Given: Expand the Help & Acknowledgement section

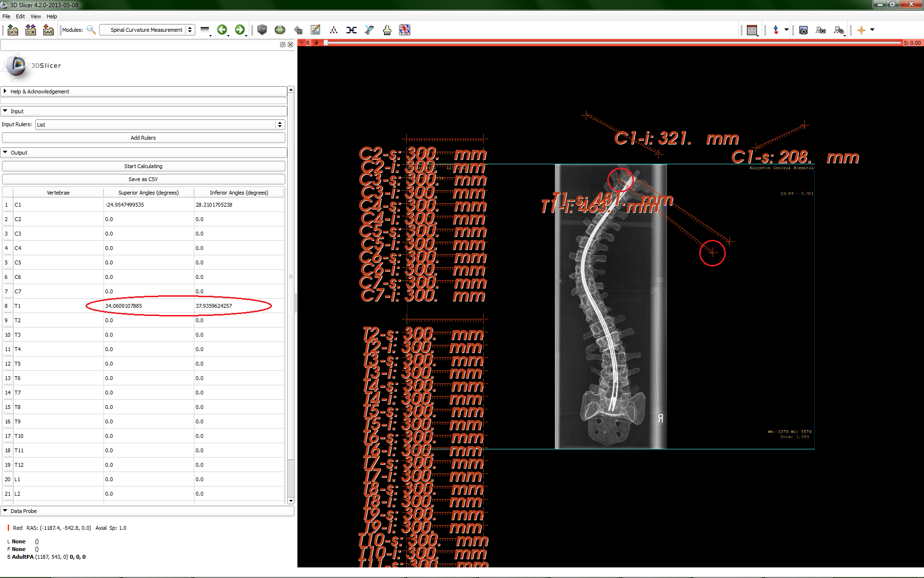Looking at the screenshot, I should point(40,92).
